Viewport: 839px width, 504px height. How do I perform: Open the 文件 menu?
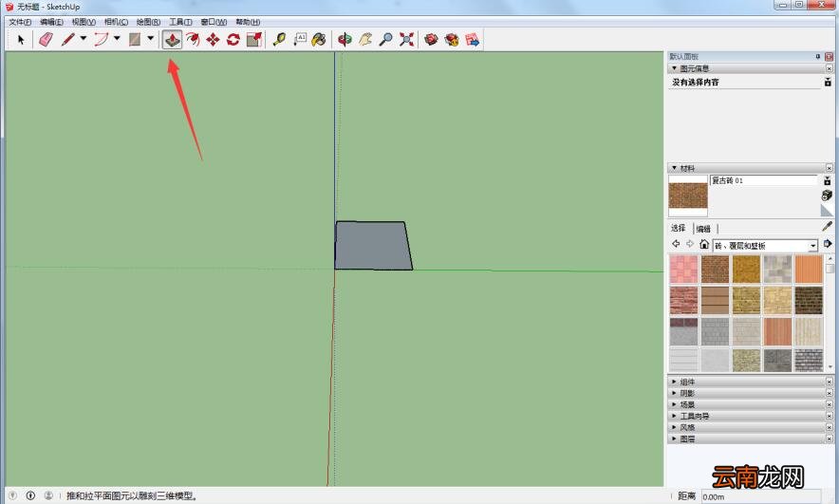coord(20,22)
